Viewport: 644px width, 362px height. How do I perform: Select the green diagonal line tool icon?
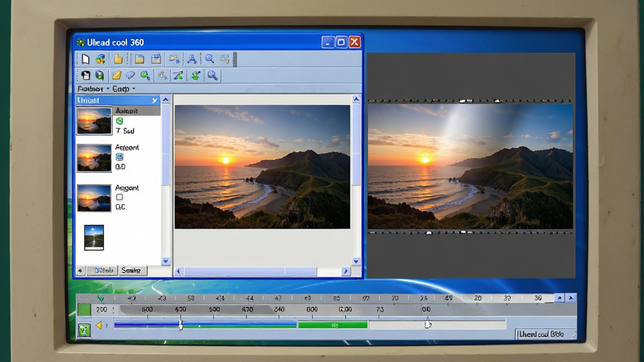178,75
